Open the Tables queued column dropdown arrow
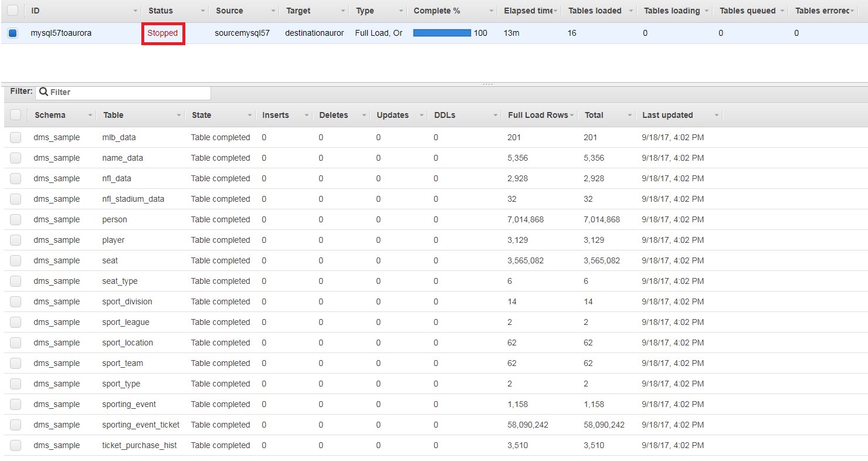868x461 pixels. 782,11
